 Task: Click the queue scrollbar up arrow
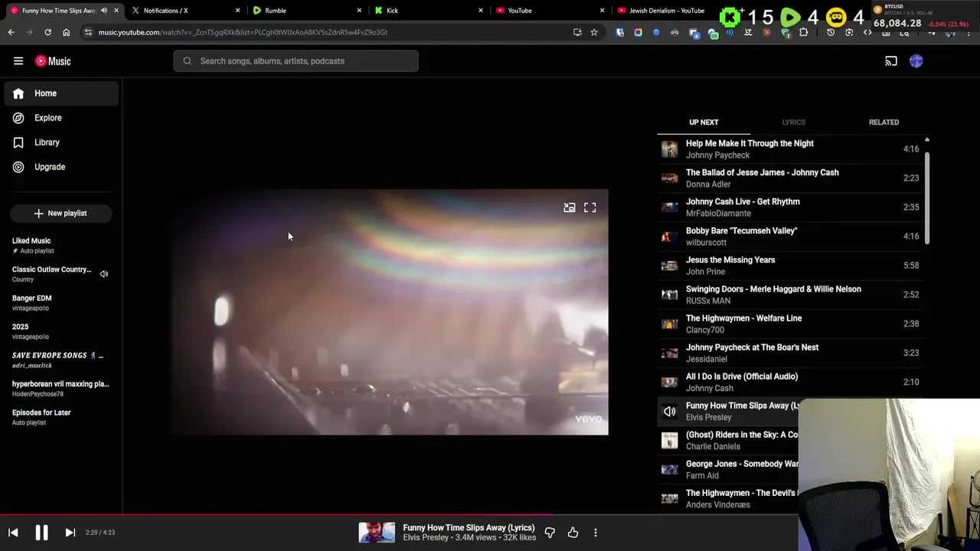click(x=927, y=140)
